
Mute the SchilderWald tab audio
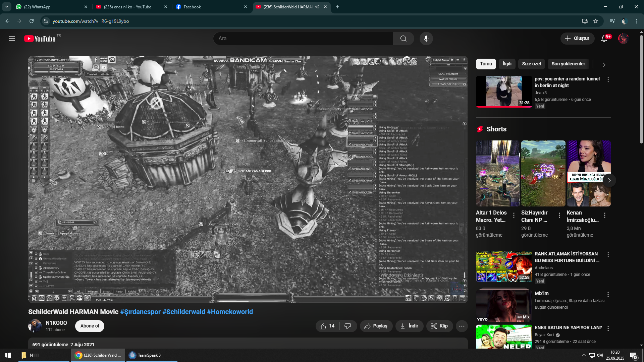coord(317,7)
